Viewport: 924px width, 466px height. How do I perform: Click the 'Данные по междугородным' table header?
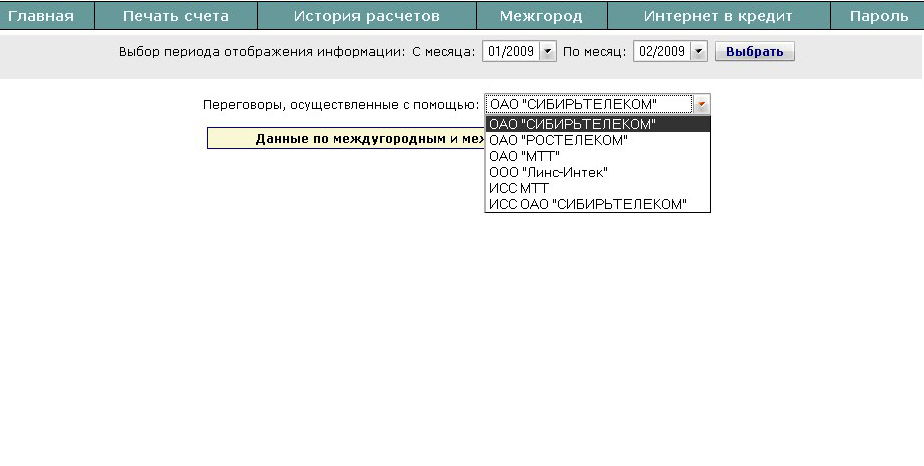click(x=346, y=139)
